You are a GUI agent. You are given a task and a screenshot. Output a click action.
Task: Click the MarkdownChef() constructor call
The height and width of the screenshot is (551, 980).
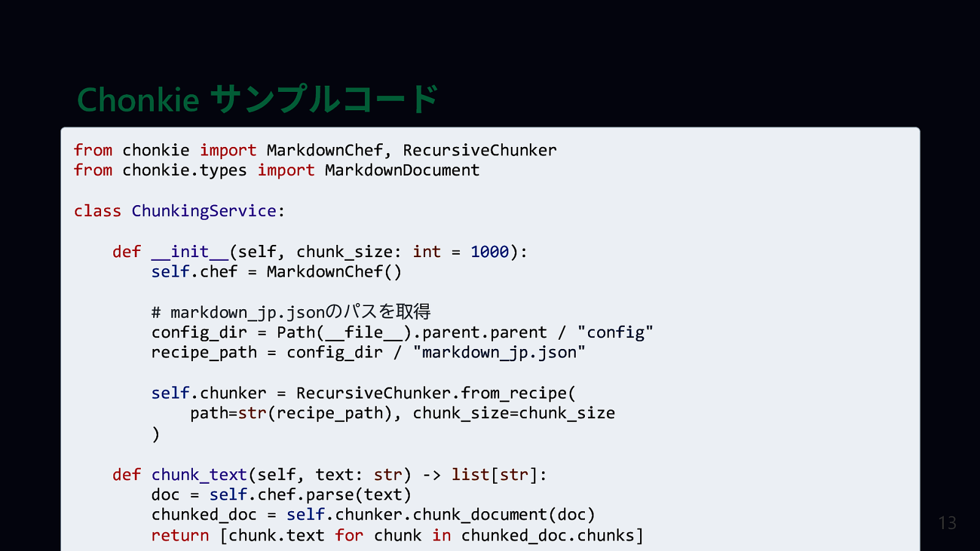(334, 272)
